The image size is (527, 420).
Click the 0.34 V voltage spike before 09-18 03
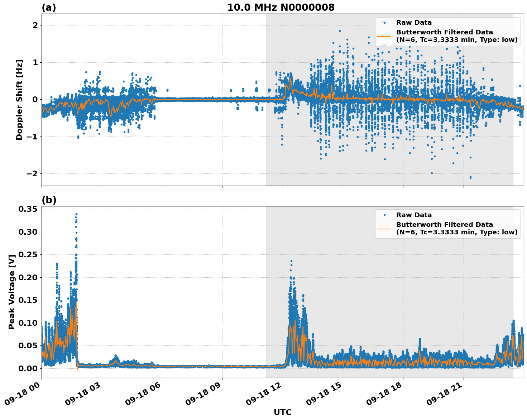pos(76,213)
